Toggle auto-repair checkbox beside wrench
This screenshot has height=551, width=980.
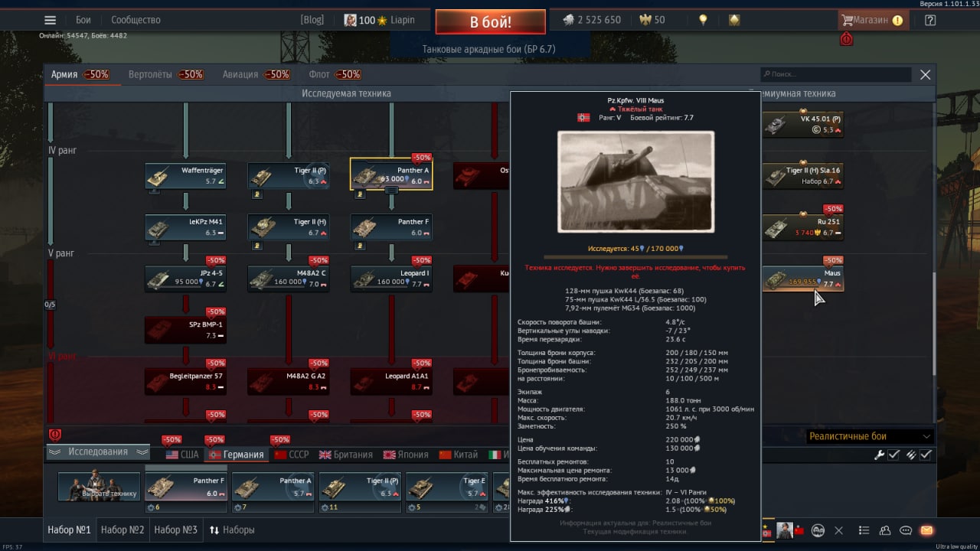point(893,455)
